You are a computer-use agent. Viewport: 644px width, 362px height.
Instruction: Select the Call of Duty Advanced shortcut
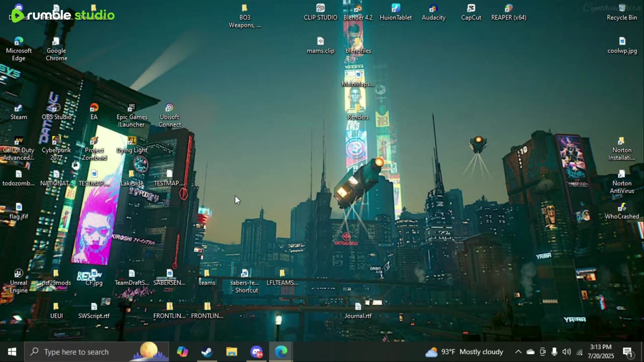19,148
